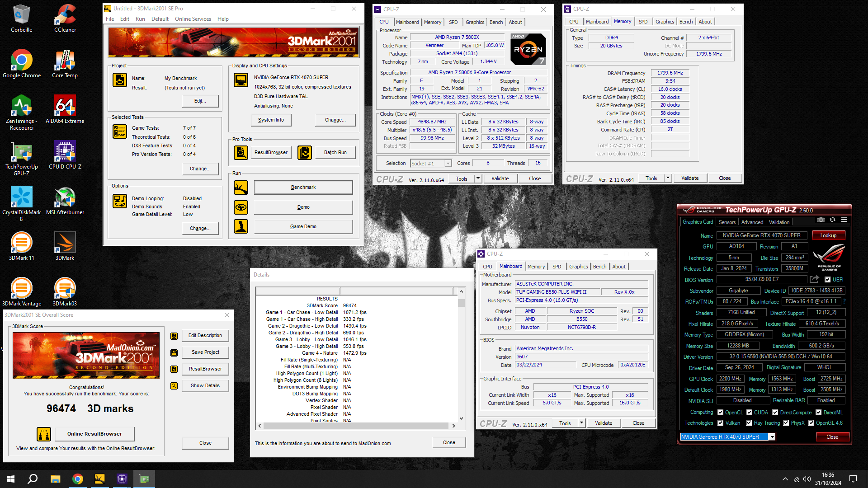
Task: Expand Tools dropdown arrow in CPU-Z Memory window
Action: point(668,178)
